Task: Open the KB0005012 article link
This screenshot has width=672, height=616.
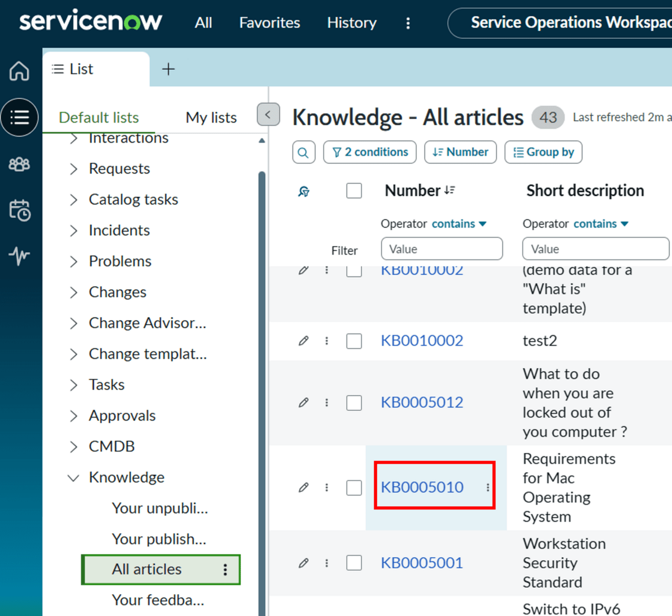Action: click(422, 402)
